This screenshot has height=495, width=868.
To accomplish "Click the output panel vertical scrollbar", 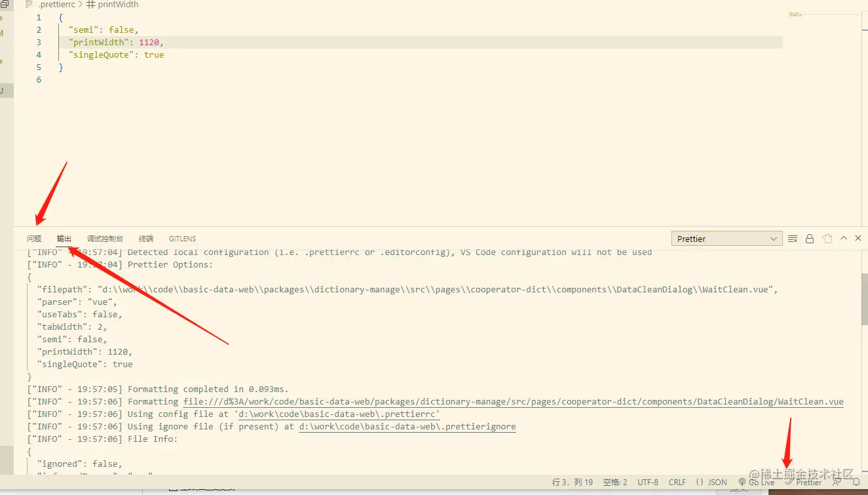I will coord(864,300).
